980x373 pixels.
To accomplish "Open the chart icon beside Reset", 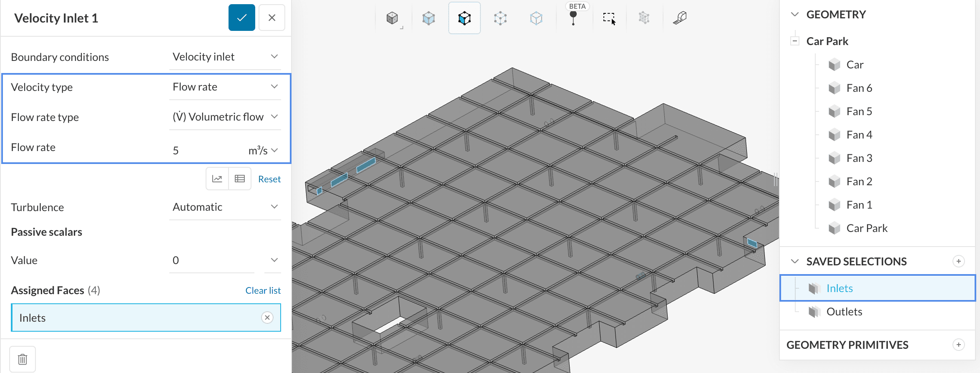I will [217, 179].
